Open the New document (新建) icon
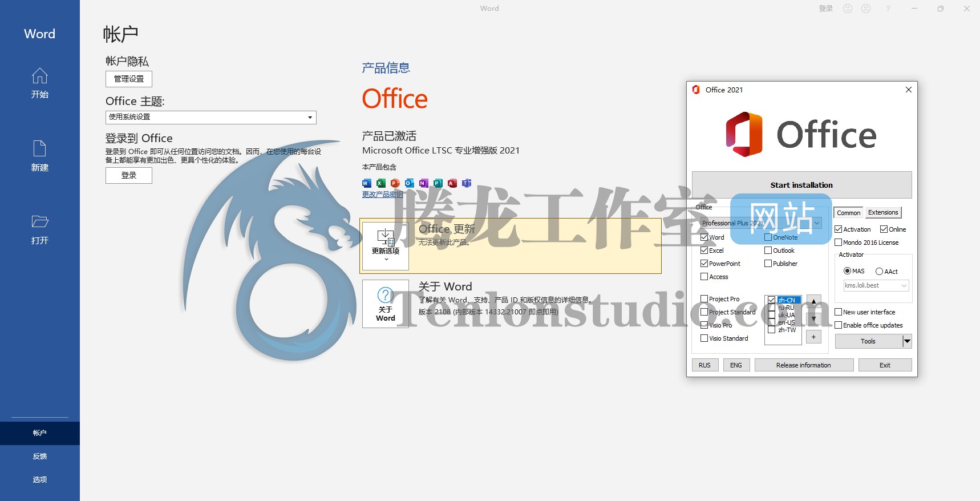The image size is (980, 501). tap(39, 148)
